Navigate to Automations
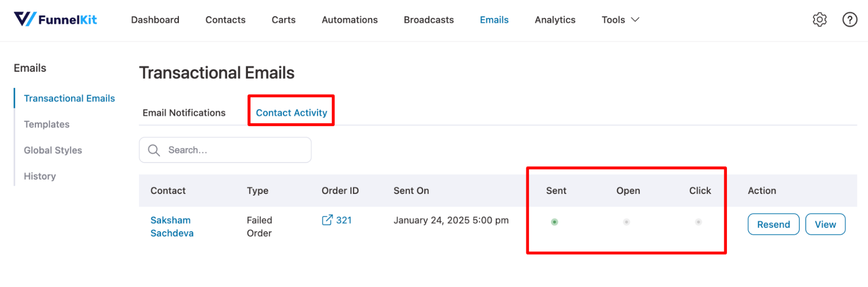The height and width of the screenshot is (287, 868). pos(350,20)
